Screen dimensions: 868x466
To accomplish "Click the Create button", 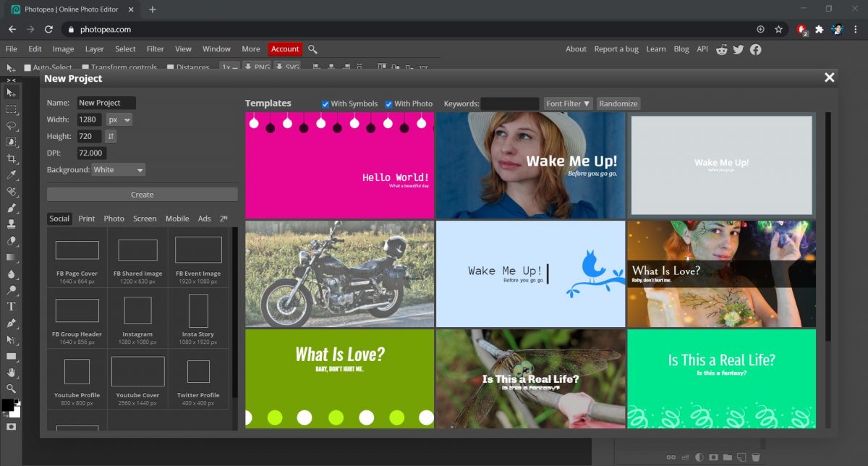I will 142,194.
